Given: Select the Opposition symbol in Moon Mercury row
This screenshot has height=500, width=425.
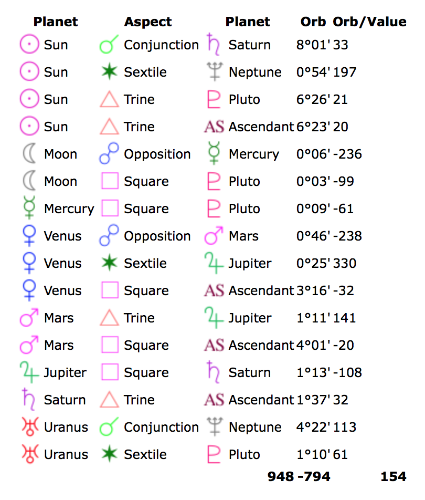Looking at the screenshot, I should coord(109,153).
